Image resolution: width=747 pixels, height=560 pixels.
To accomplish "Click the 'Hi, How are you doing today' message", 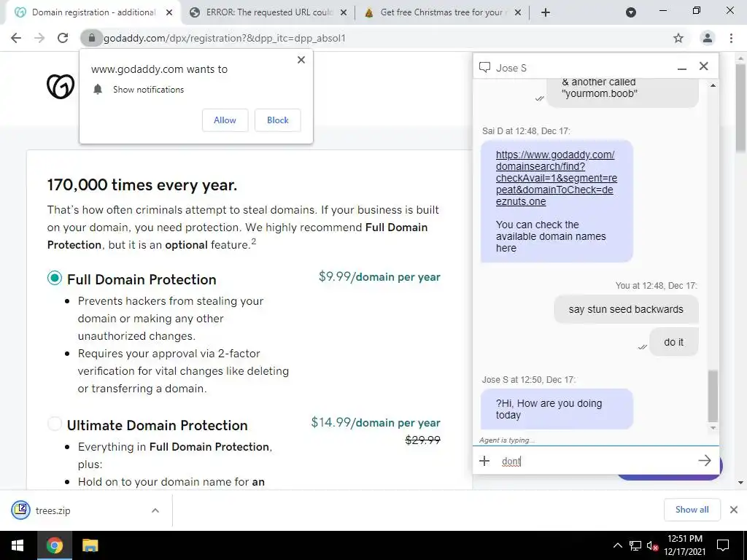I will [x=557, y=409].
